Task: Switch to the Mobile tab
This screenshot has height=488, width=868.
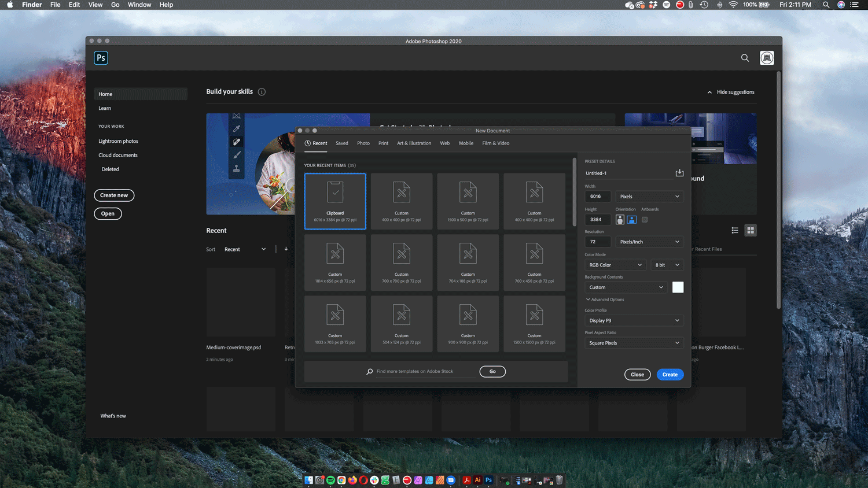Action: click(x=466, y=143)
